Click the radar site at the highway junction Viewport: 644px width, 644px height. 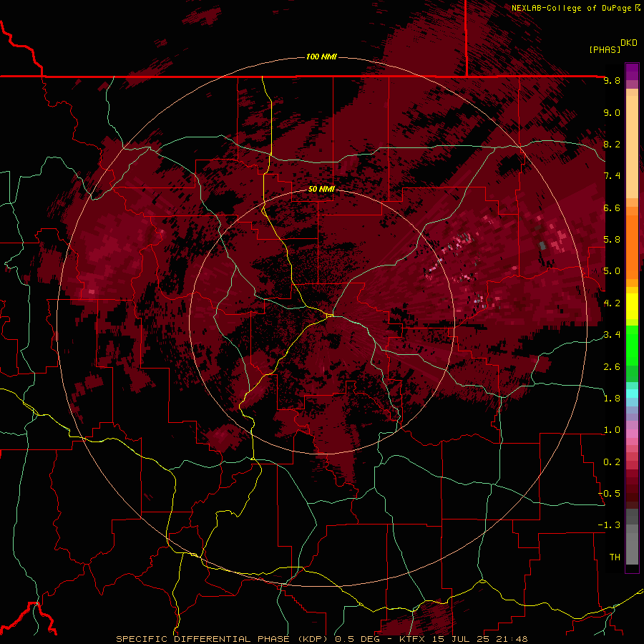tap(330, 315)
